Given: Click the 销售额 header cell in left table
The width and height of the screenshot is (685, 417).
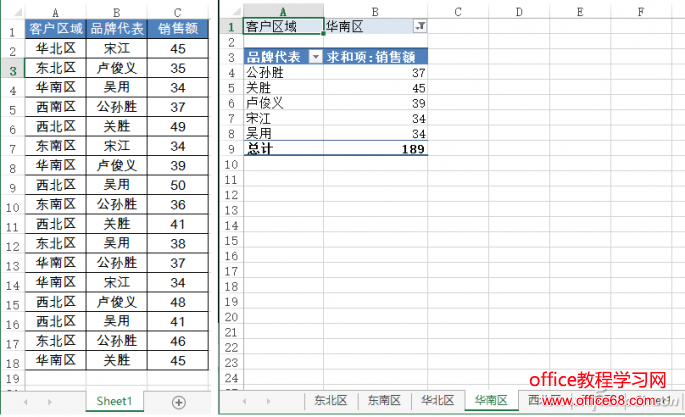Looking at the screenshot, I should click(178, 29).
